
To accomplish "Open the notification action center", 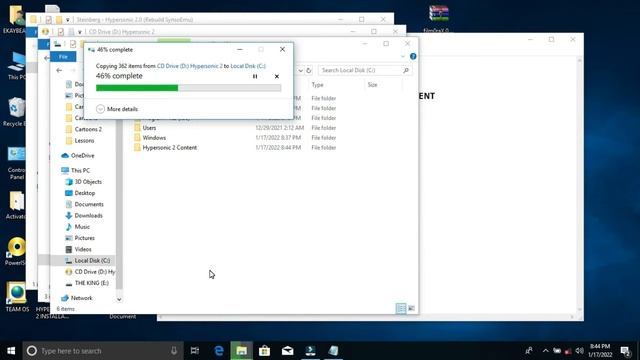I will [625, 351].
